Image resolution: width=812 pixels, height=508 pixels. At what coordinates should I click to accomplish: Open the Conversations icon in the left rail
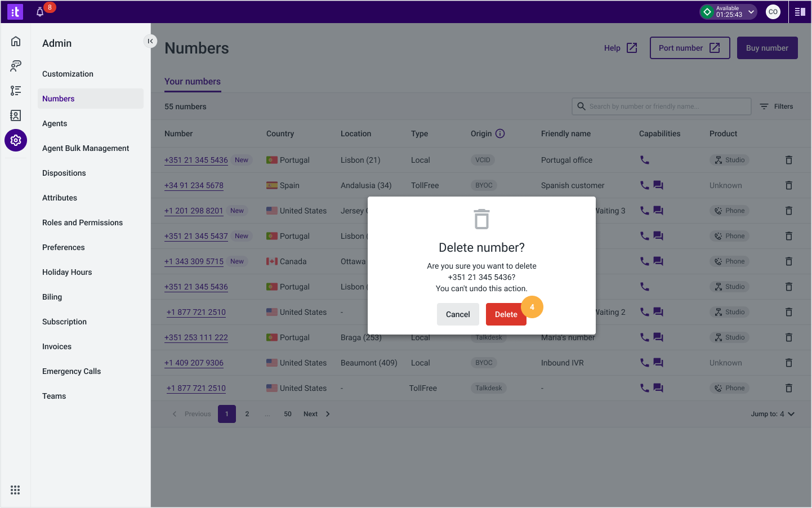point(15,66)
